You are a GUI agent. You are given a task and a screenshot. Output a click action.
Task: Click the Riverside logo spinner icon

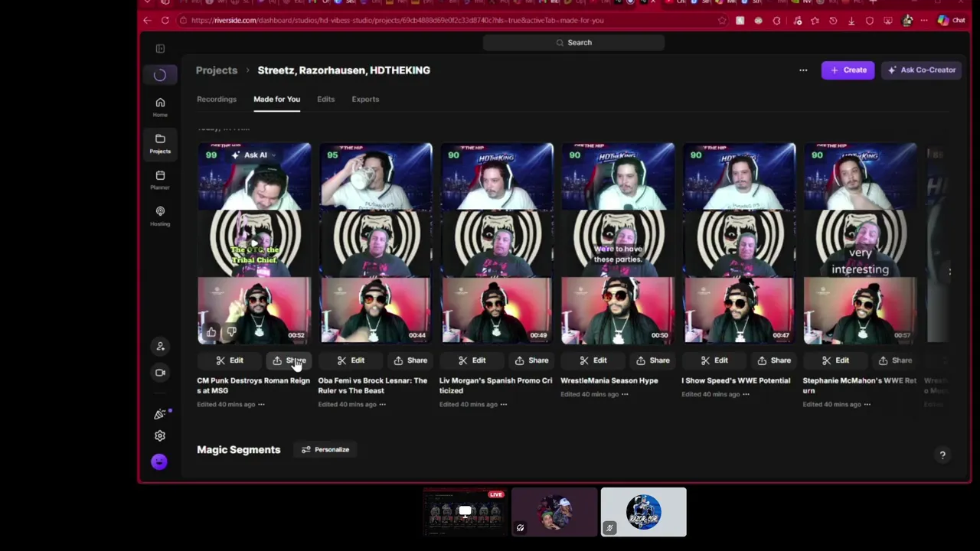point(160,75)
